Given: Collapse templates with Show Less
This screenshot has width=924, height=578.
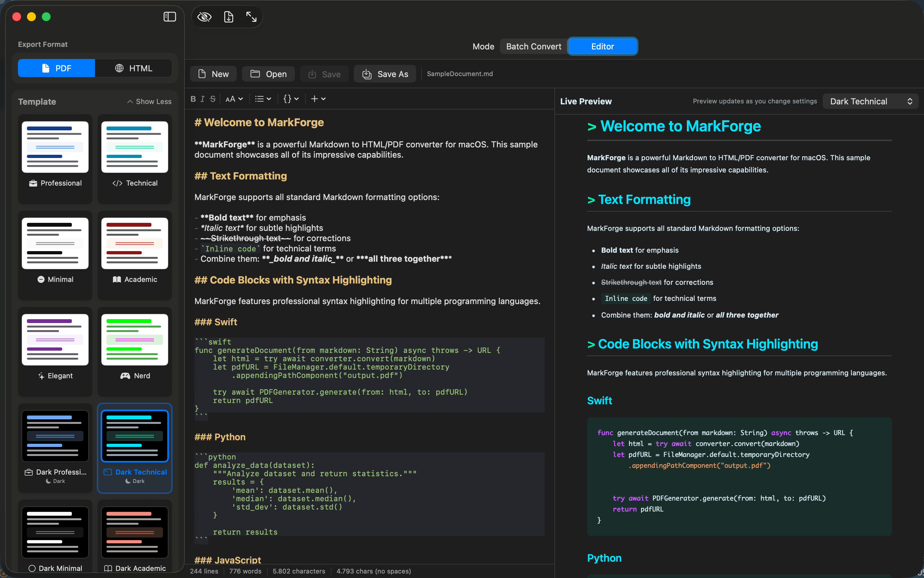Looking at the screenshot, I should 149,102.
